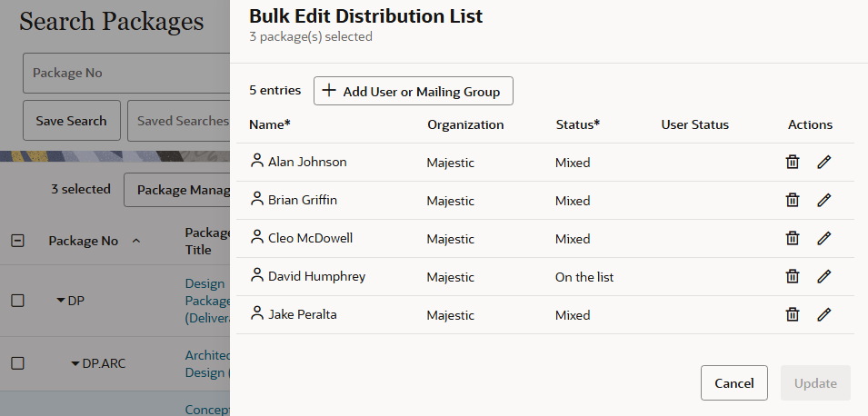Open edit pencil for Cleo McDowell
868x416 pixels.
click(823, 239)
